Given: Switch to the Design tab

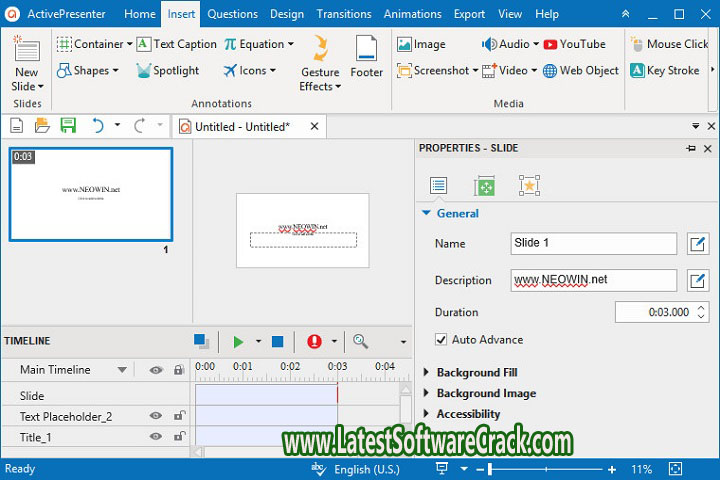Looking at the screenshot, I should (x=287, y=14).
